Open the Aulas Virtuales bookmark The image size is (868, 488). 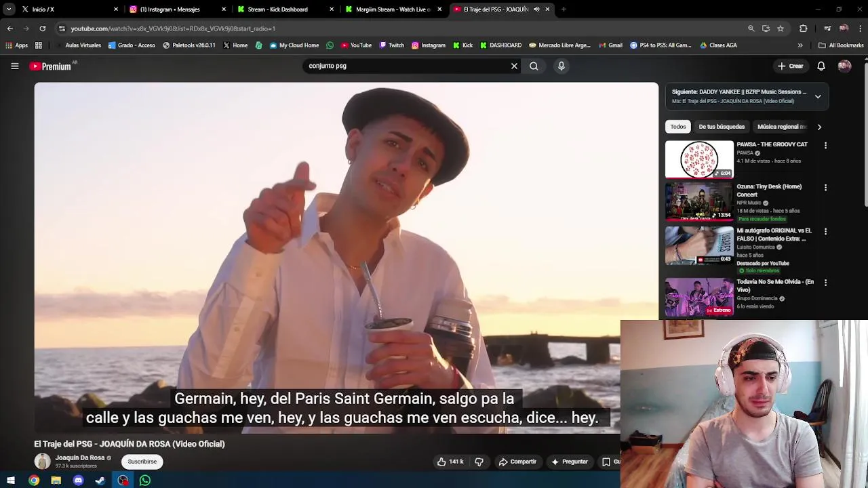[x=78, y=45]
